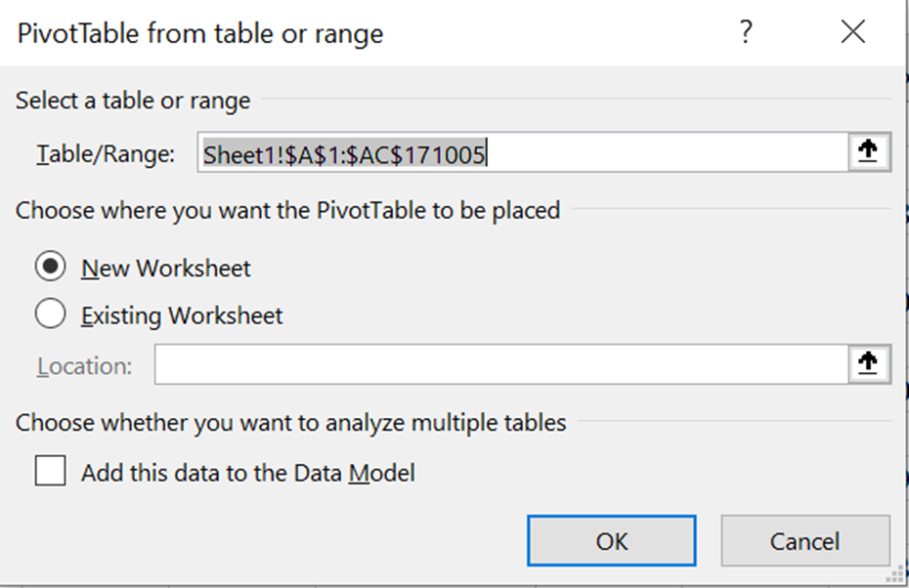Viewport: 909px width, 588px height.
Task: Close the PivotTable dialog with X
Action: pyautogui.click(x=852, y=32)
